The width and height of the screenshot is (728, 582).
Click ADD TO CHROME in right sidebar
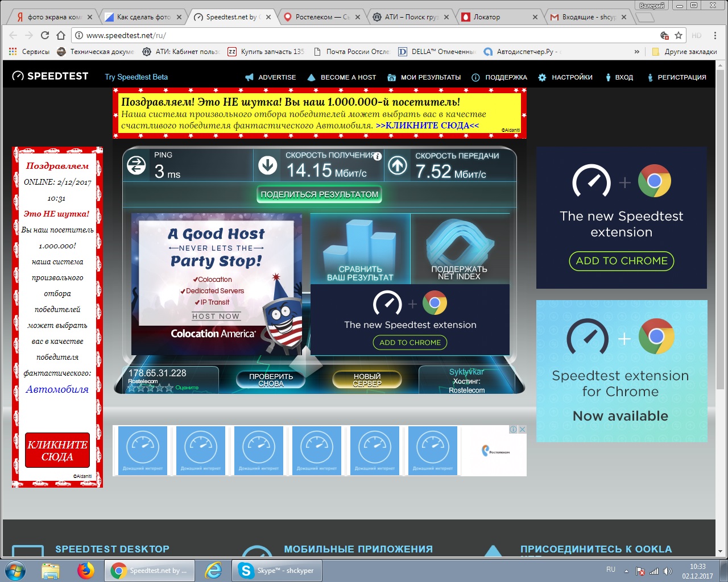point(622,261)
